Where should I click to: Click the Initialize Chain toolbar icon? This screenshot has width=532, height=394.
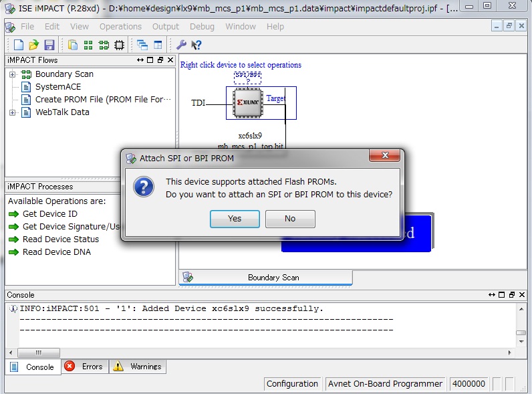pyautogui.click(x=104, y=45)
